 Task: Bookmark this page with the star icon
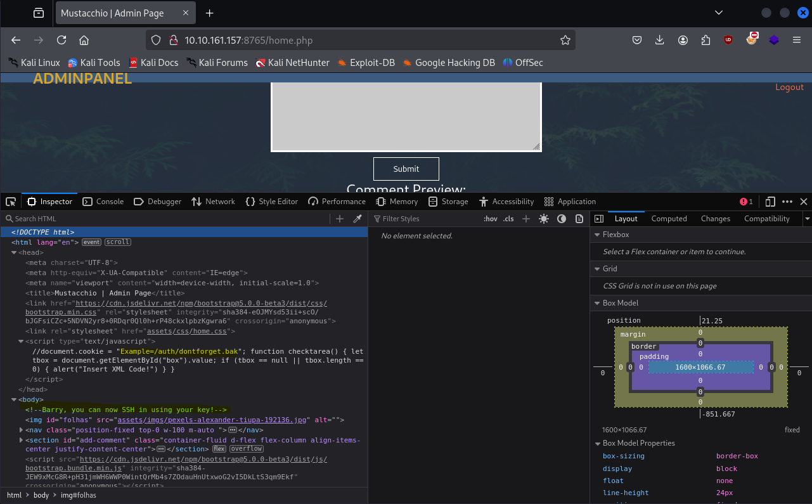tap(565, 40)
